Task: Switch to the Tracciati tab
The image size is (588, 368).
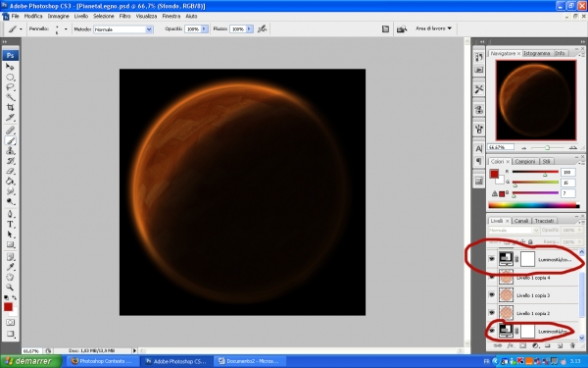Action: [544, 221]
